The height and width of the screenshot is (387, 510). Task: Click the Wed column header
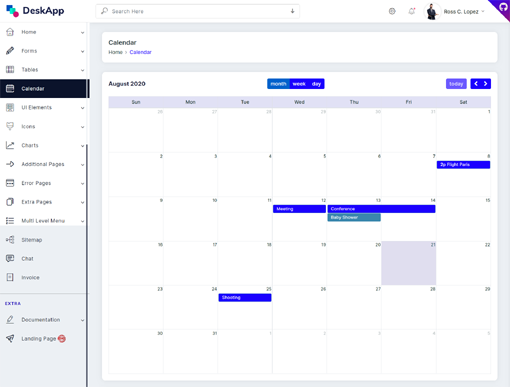click(299, 102)
